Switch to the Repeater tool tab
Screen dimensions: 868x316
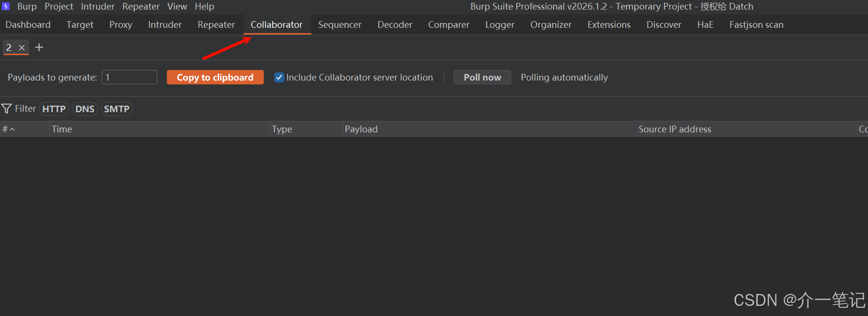click(216, 24)
